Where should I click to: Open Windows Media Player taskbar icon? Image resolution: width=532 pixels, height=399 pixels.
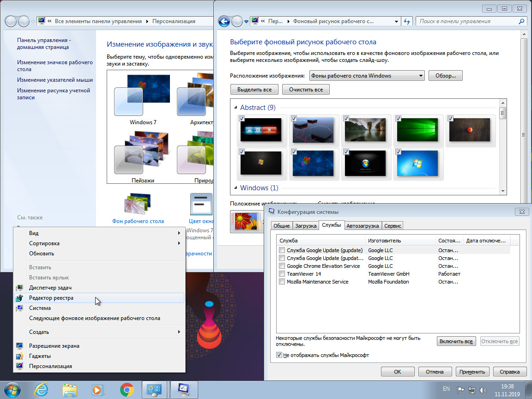[x=98, y=390]
